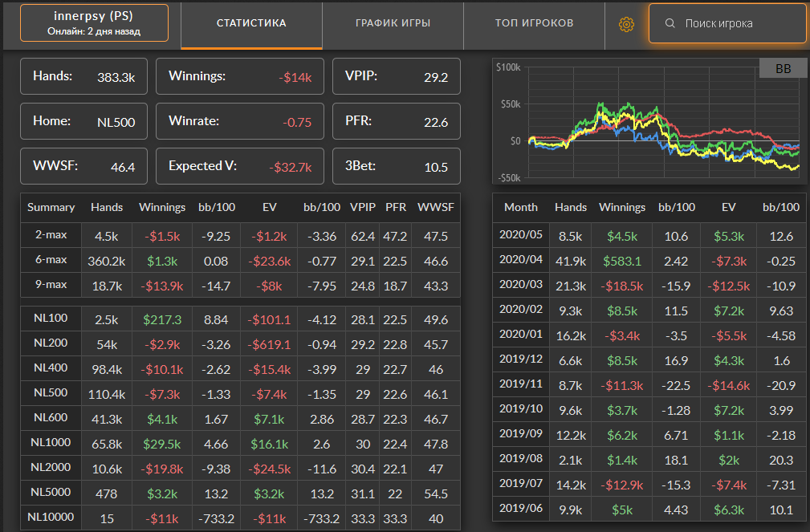The image size is (810, 532).
Task: Click the 2019/07 month row
Action: click(x=649, y=483)
